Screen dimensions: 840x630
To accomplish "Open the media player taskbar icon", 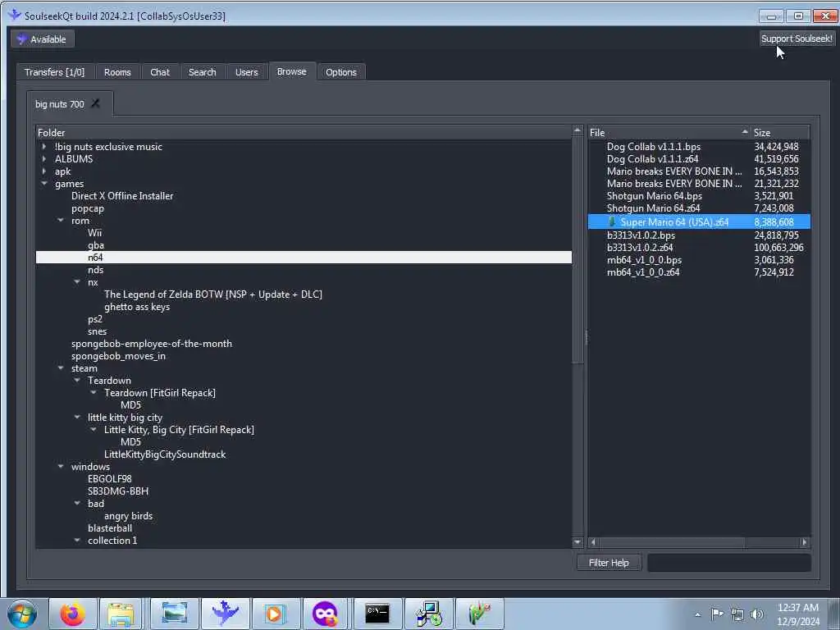I will pyautogui.click(x=275, y=614).
